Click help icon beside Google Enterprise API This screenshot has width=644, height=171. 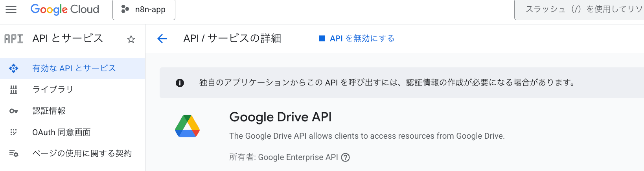click(x=345, y=158)
